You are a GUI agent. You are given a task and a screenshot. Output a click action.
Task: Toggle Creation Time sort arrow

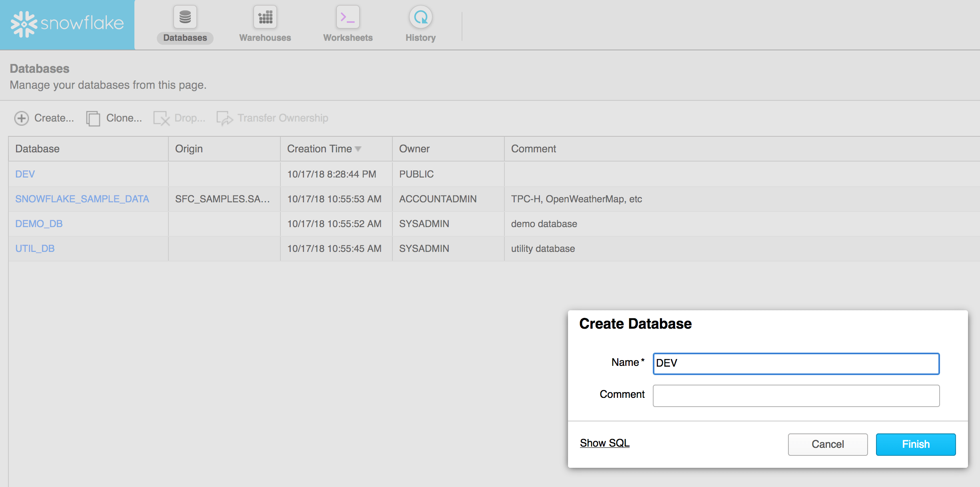pos(358,149)
